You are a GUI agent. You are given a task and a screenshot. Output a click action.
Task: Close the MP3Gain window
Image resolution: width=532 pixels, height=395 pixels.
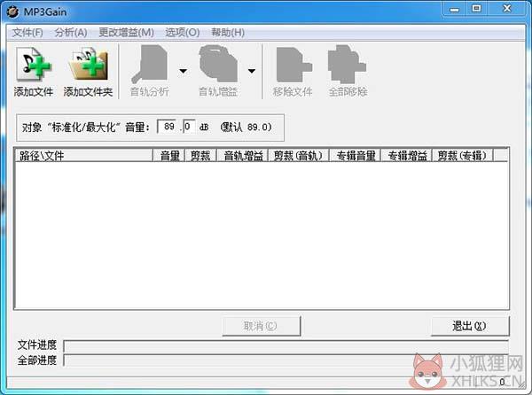[x=507, y=9]
